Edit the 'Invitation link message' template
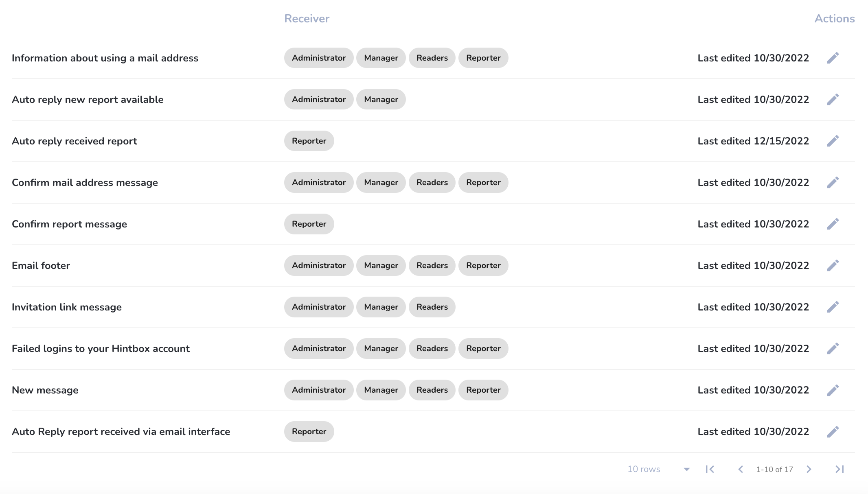 tap(833, 307)
